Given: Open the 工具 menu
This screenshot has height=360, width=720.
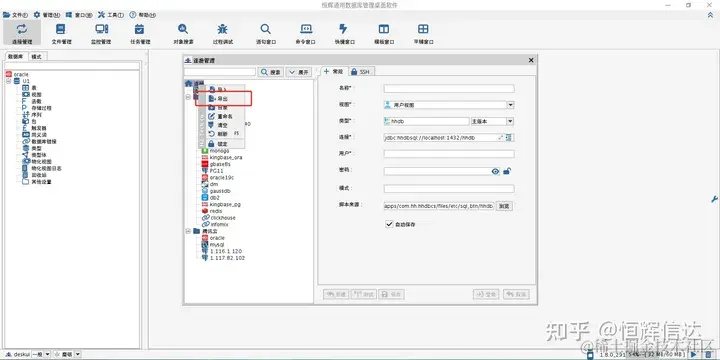Looking at the screenshot, I should (111, 15).
